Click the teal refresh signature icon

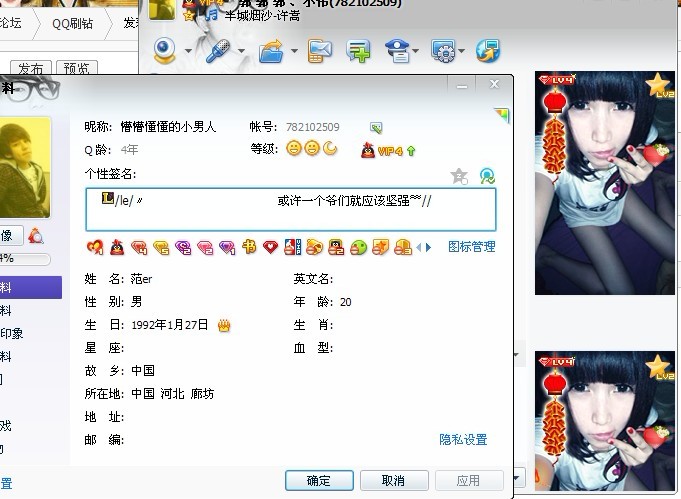(487, 176)
